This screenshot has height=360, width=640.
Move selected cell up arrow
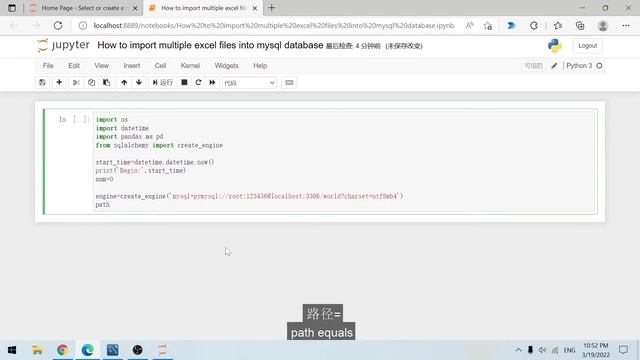pos(124,82)
